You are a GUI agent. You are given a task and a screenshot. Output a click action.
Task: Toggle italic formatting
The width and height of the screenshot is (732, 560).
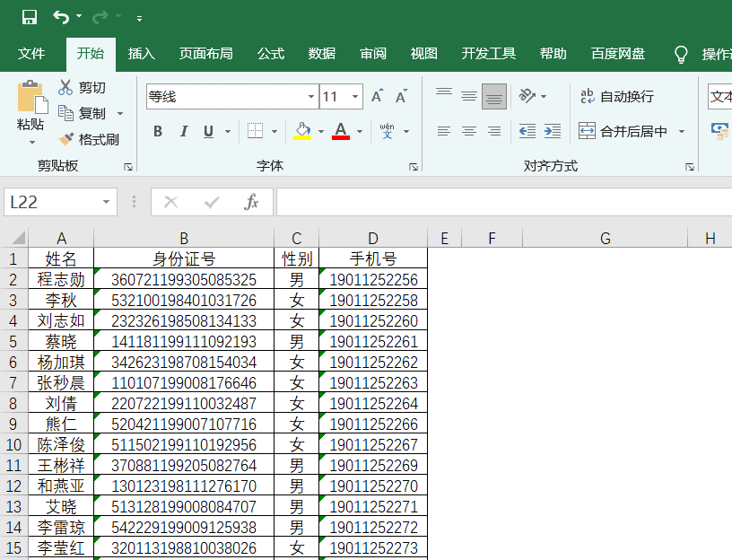click(184, 131)
